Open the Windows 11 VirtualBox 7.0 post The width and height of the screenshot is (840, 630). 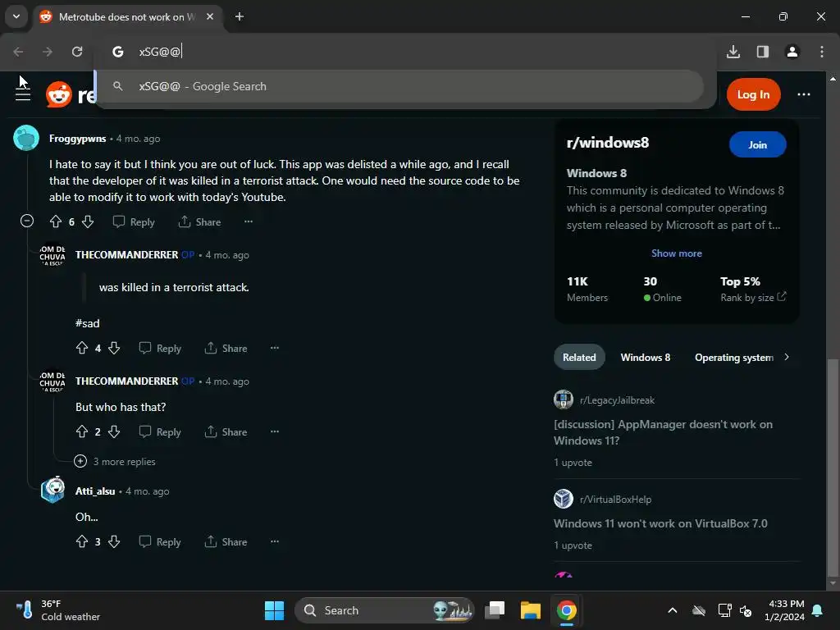coord(660,523)
